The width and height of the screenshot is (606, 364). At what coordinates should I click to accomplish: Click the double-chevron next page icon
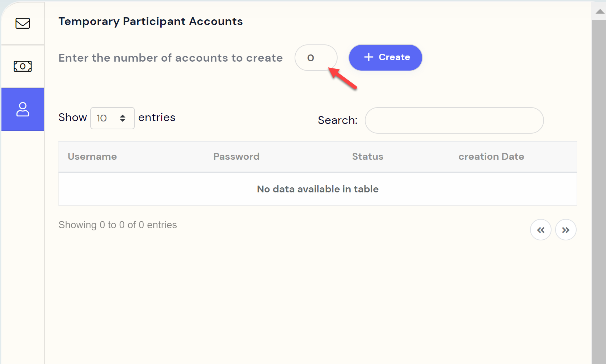pos(566,230)
